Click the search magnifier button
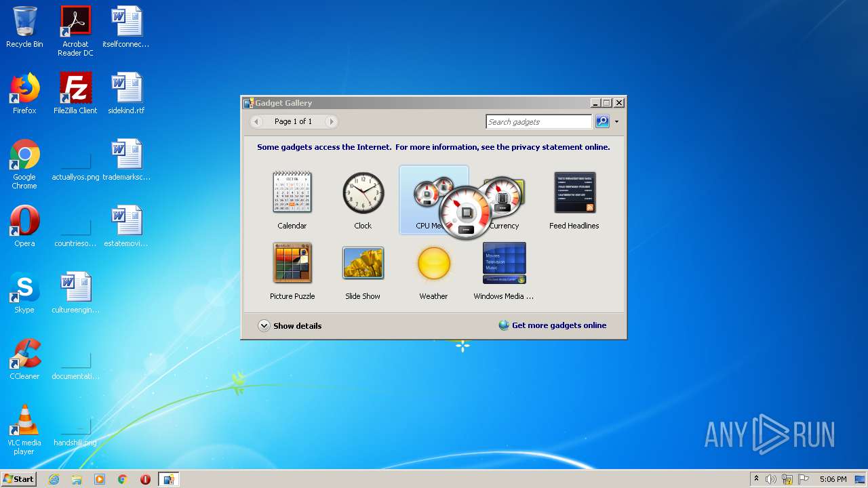 [x=602, y=121]
